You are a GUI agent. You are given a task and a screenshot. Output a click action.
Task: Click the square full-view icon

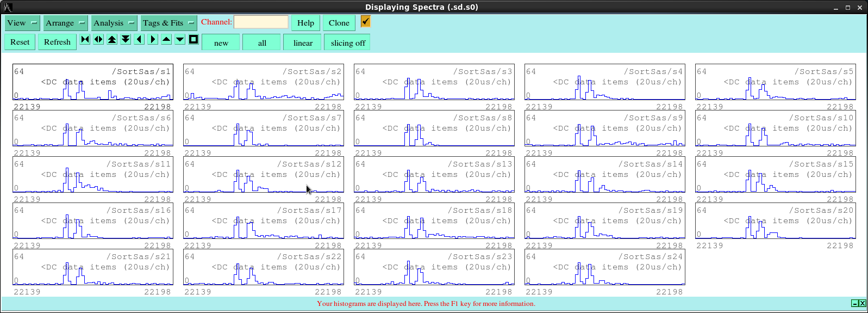(193, 39)
